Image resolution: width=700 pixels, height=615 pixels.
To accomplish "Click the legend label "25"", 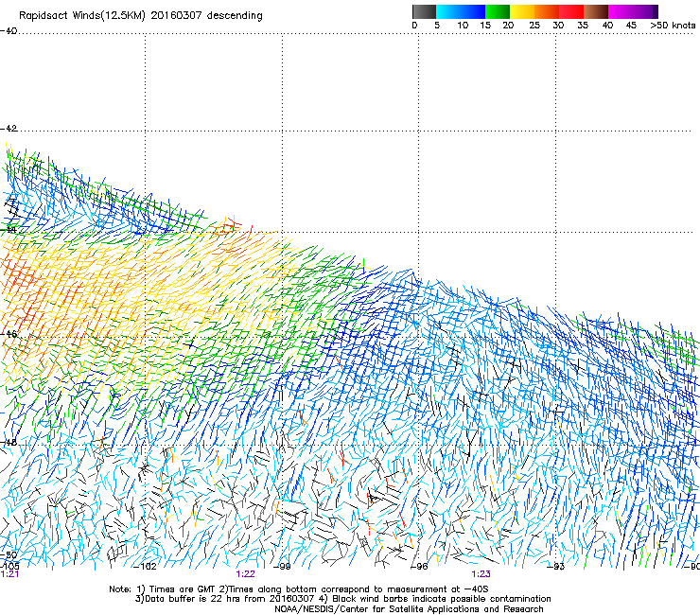I will pos(534,26).
